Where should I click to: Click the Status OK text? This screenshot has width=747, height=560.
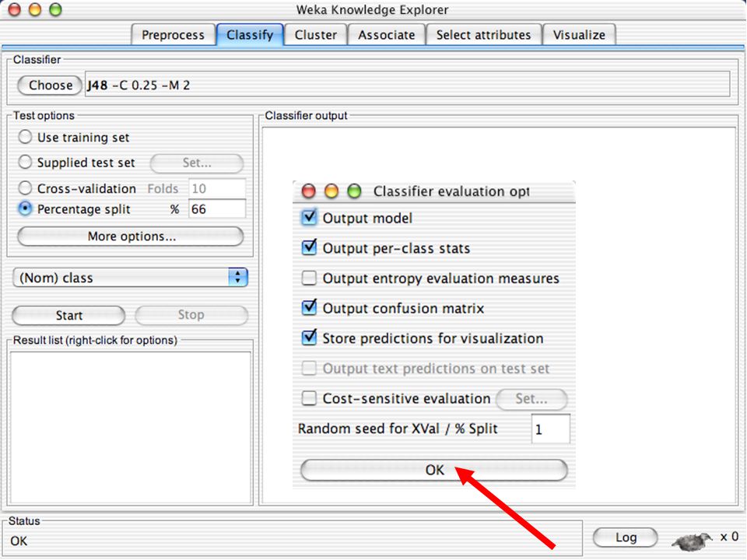[x=19, y=541]
